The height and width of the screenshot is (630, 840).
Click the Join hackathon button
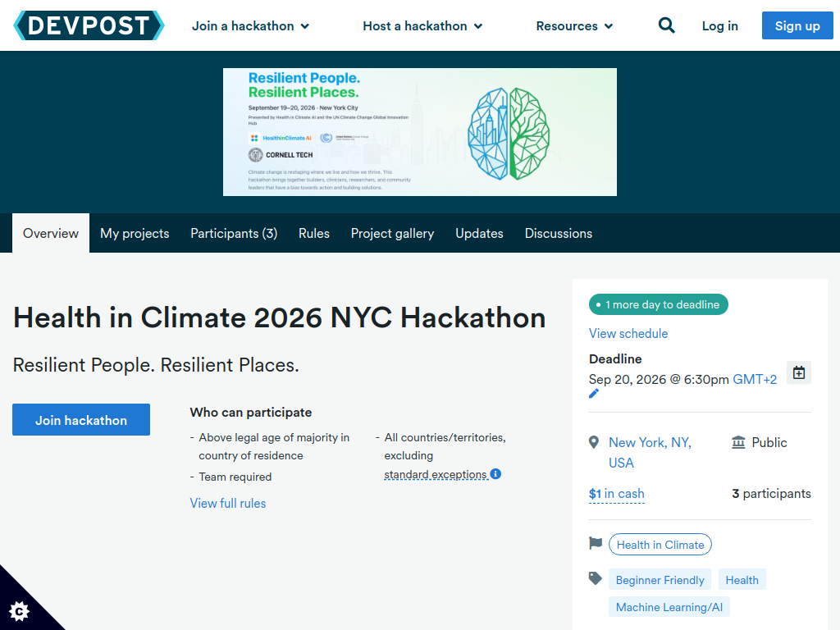(81, 419)
